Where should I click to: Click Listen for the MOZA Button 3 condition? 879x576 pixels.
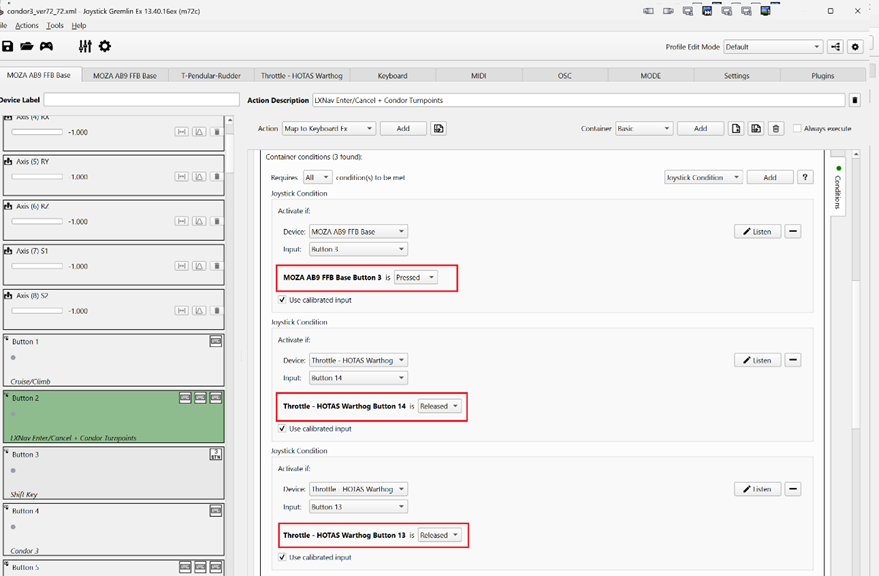(757, 232)
